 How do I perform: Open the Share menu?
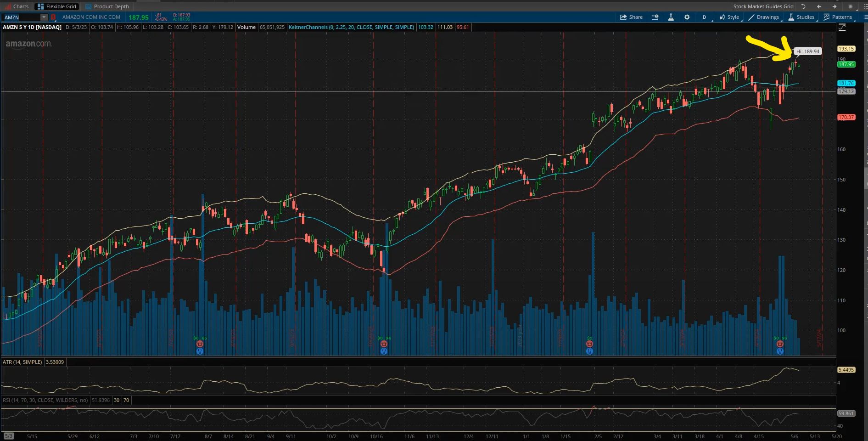[x=631, y=17]
